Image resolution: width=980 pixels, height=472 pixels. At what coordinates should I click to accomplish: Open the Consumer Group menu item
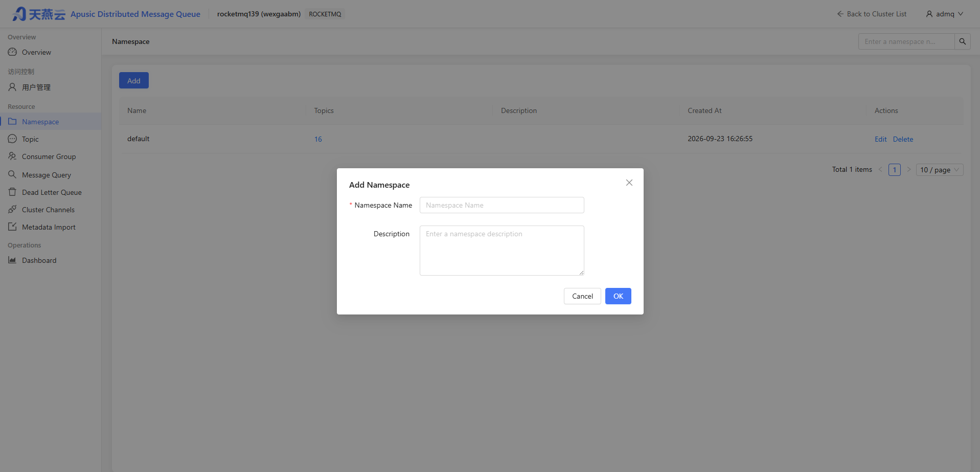(51, 156)
